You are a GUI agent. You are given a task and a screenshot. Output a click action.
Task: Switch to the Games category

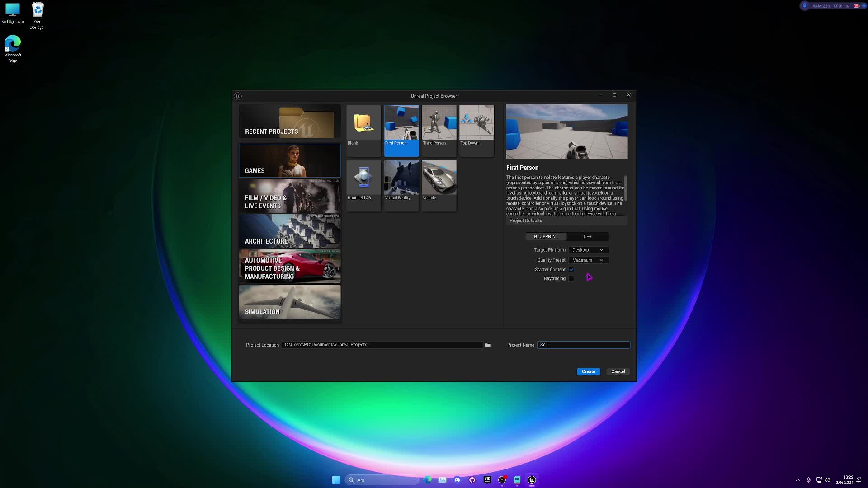click(x=290, y=160)
